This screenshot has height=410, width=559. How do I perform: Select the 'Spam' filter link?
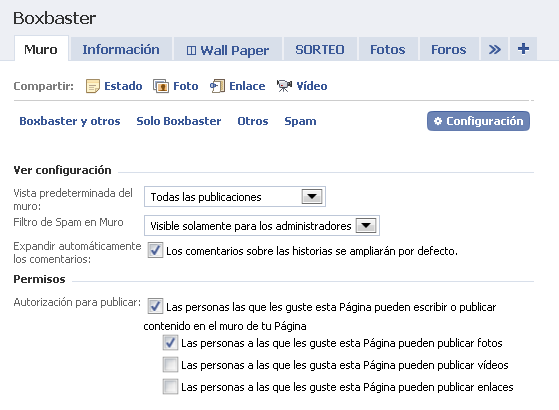tap(300, 121)
